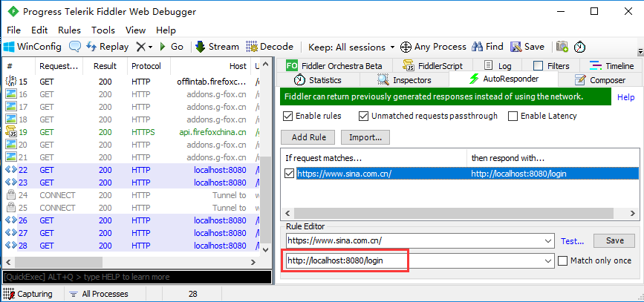
Task: Expand the response action combo box arrow
Action: (x=548, y=260)
